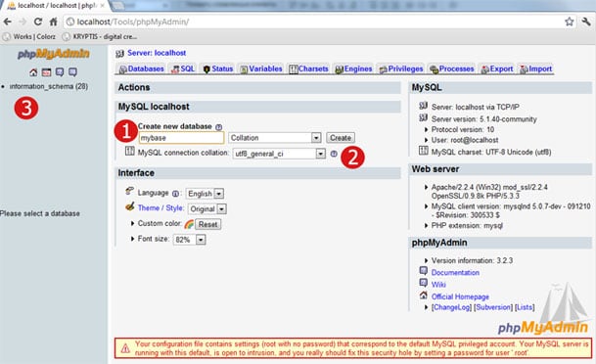Open the Collation dropdown for new database
This screenshot has height=364, width=596.
click(275, 138)
